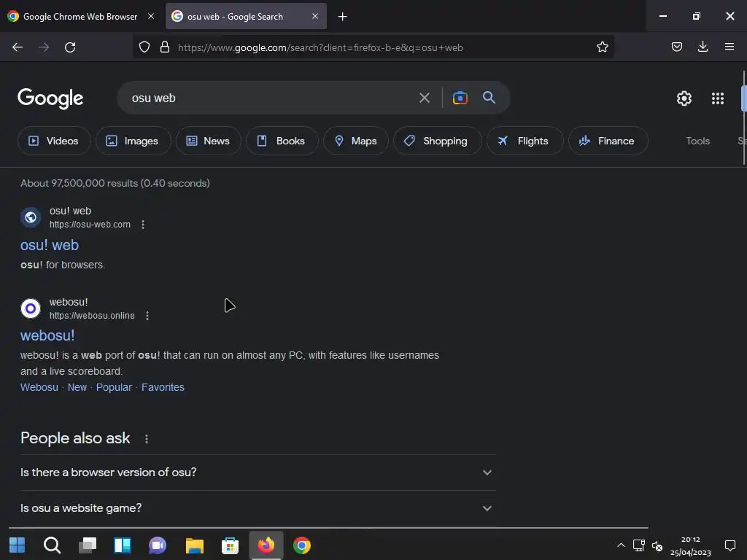Clear the Google search box text

424,98
